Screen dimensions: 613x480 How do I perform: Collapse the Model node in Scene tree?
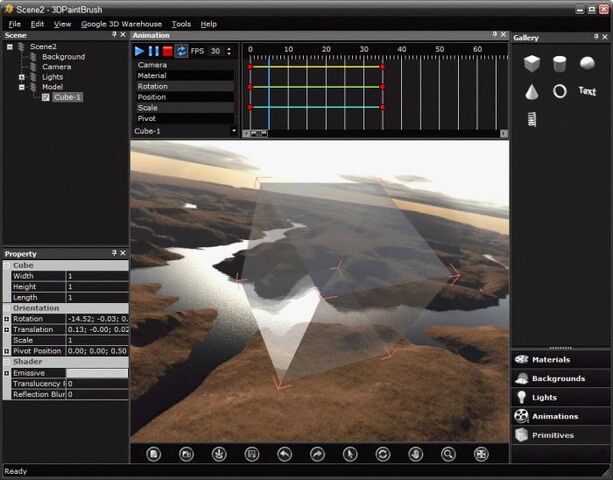pyautogui.click(x=22, y=87)
